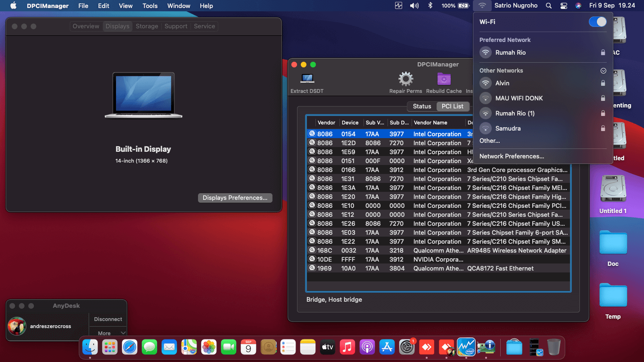Select the AR9485 Wireless Network Adapter row
Image resolution: width=644 pixels, height=362 pixels.
click(x=438, y=250)
